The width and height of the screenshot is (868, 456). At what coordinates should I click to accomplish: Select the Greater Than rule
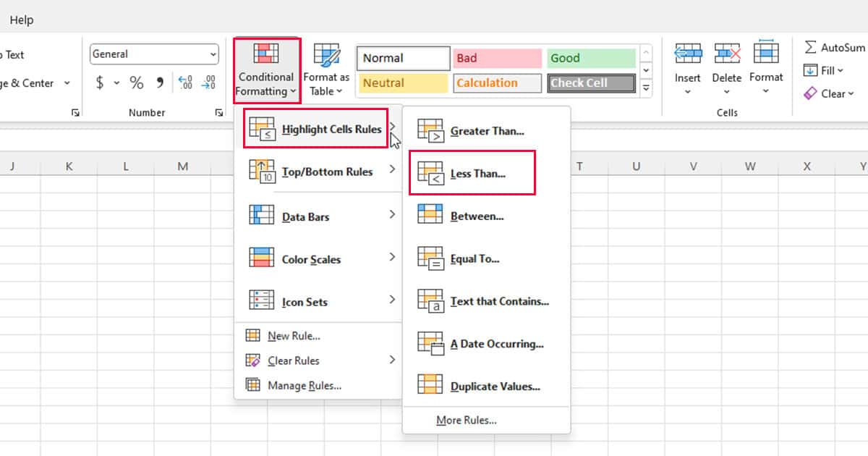486,131
